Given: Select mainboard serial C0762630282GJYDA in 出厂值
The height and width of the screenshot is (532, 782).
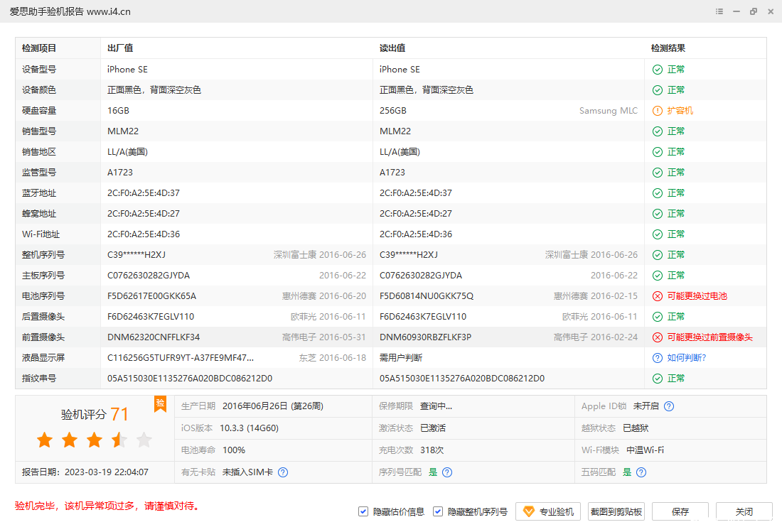Looking at the screenshot, I should [x=149, y=276].
